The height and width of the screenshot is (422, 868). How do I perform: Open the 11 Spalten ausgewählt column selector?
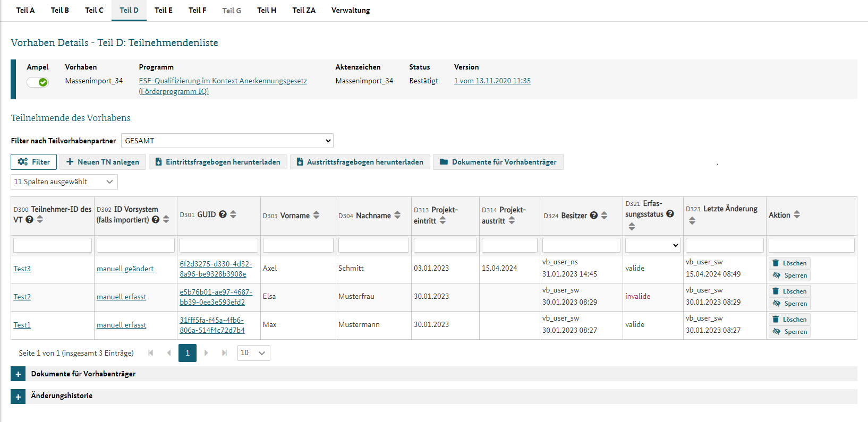(x=64, y=182)
